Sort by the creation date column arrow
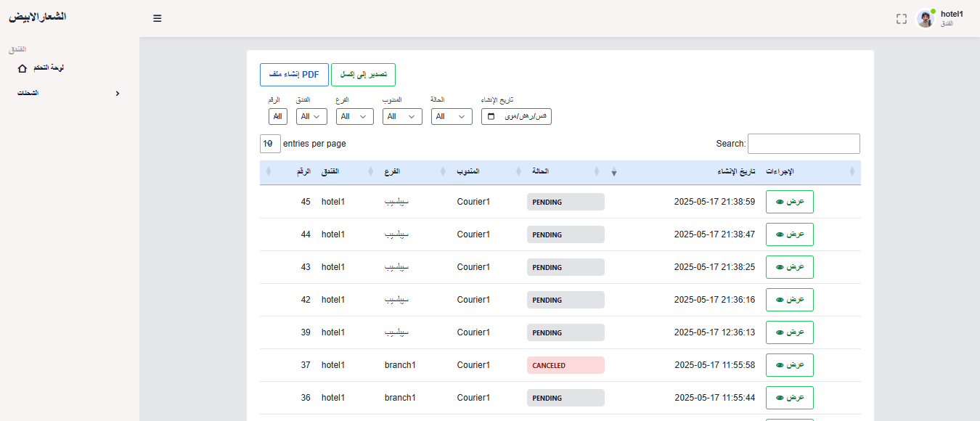This screenshot has width=980, height=421. [x=613, y=172]
